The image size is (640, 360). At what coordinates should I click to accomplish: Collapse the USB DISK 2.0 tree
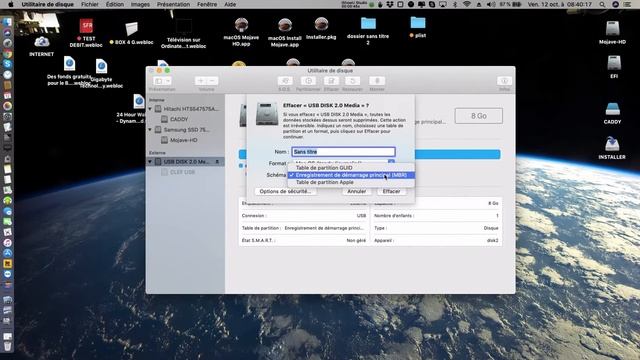pos(150,162)
